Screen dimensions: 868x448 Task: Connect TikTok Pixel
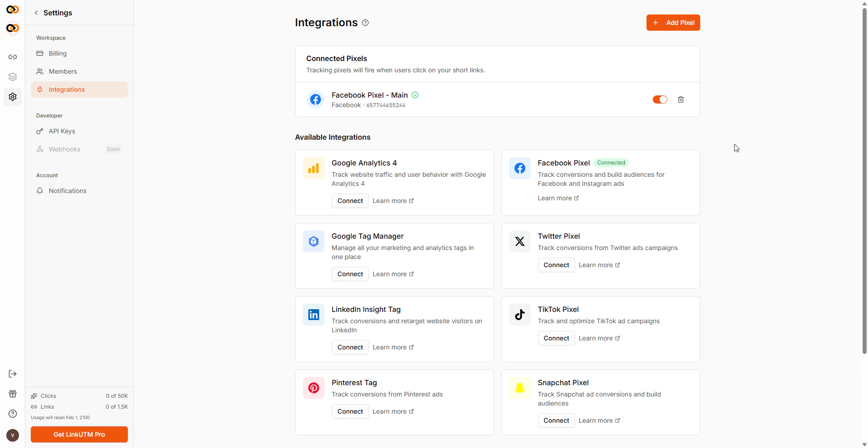coord(557,338)
